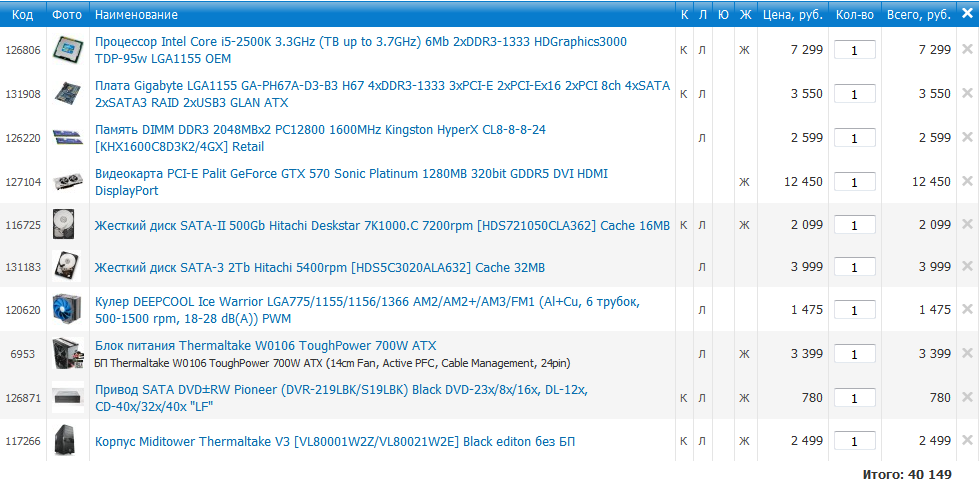Remove the Thermaltake V3 case row

click(x=967, y=440)
